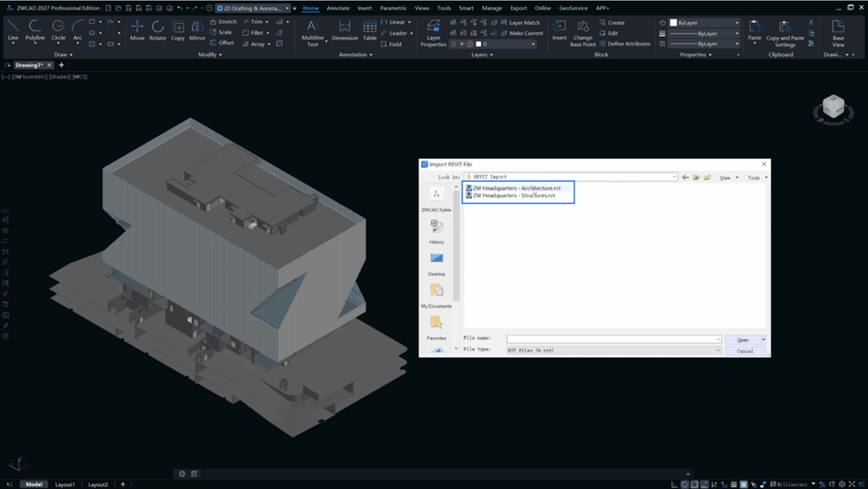
Task: Toggle layer on/off lightbulb icon
Action: point(454,43)
